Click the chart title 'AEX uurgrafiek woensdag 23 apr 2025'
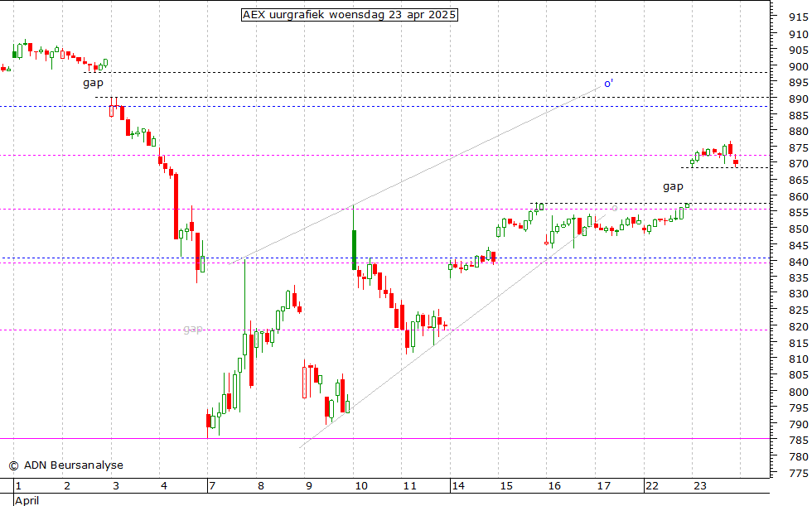This screenshot has height=506, width=812. (350, 14)
